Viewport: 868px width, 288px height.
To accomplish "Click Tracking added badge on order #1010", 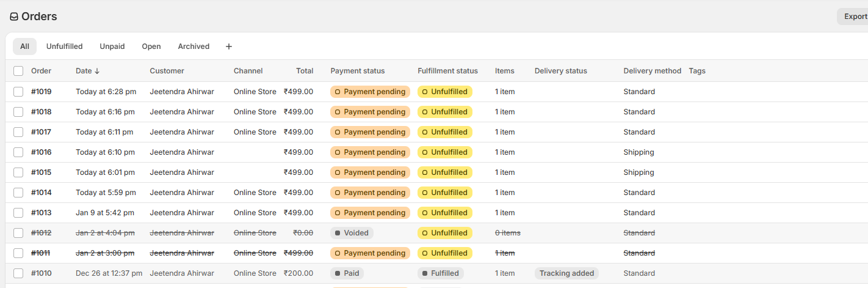I will [566, 273].
